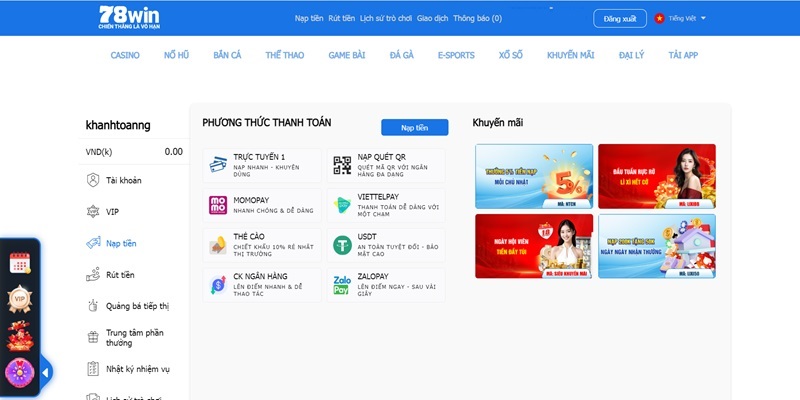
Task: Choose the Nạp quét QR code icon
Action: coord(342,165)
